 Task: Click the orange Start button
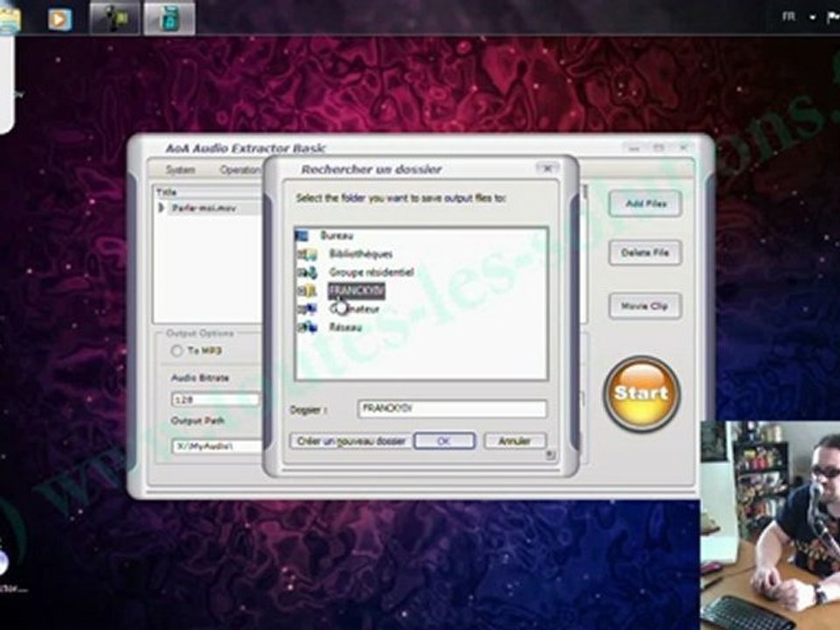point(641,394)
